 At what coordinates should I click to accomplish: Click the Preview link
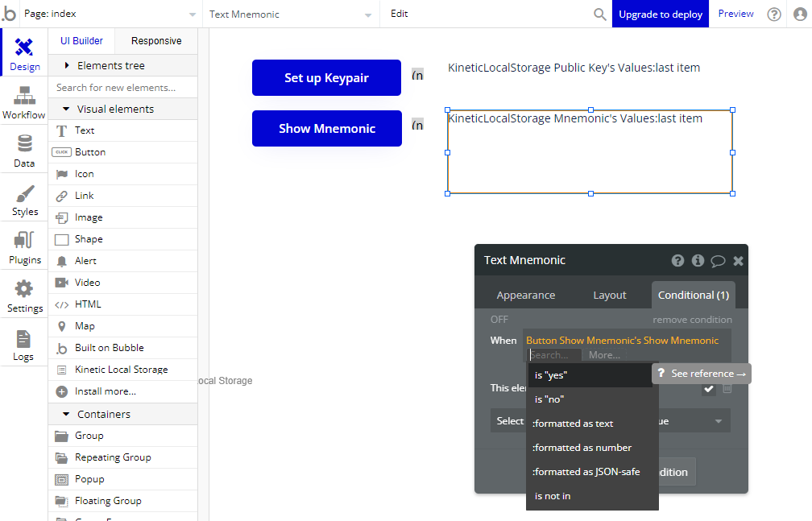tap(735, 14)
